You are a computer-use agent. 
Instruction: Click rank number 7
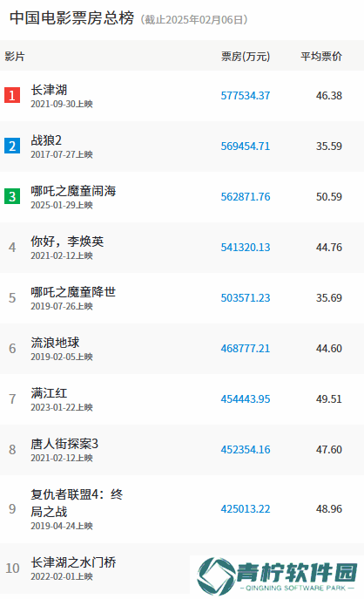coord(12,398)
